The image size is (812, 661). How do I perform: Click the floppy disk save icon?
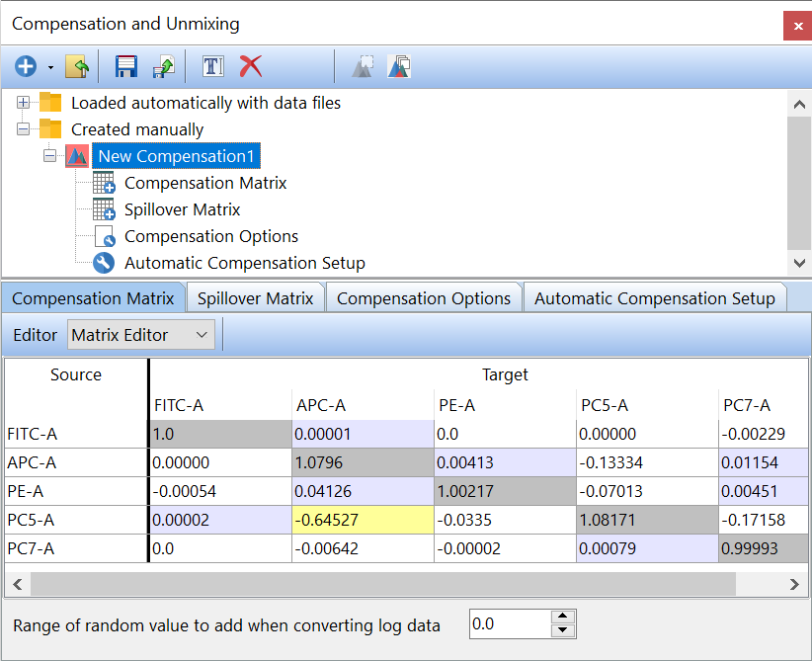(x=126, y=67)
